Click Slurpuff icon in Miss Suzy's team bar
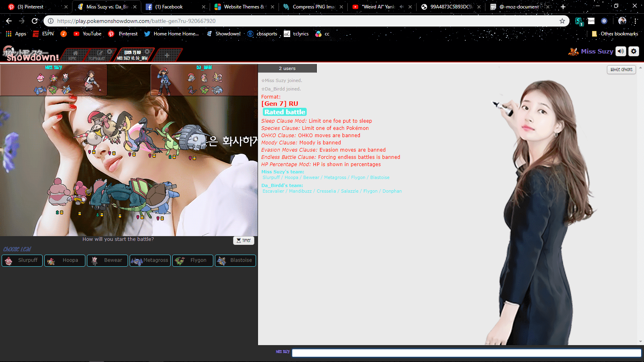 tap(40, 78)
